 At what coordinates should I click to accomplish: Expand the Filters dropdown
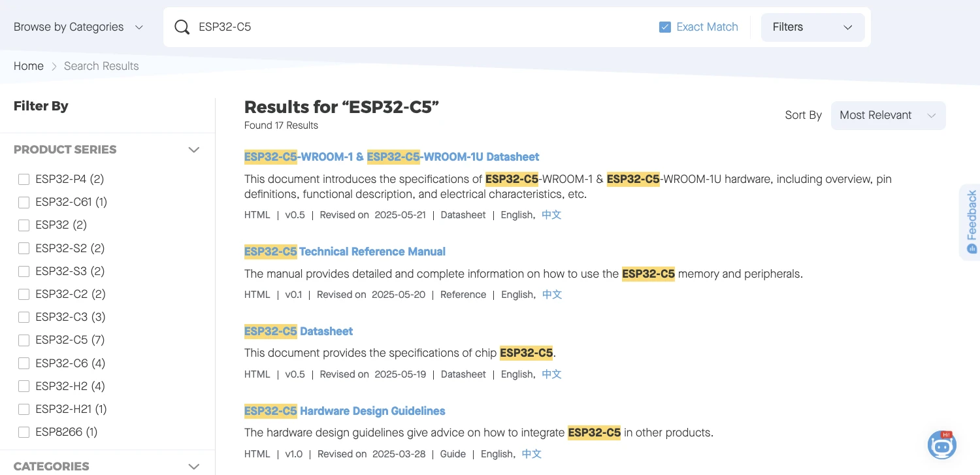coord(812,27)
